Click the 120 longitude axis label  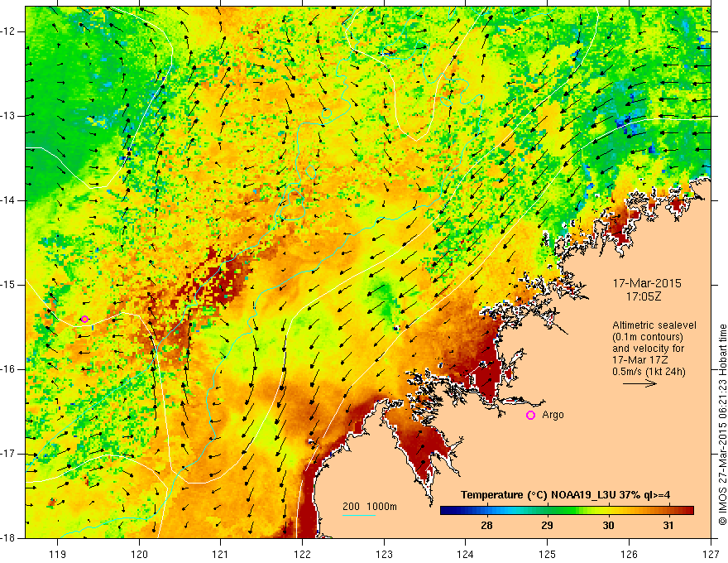pos(139,555)
